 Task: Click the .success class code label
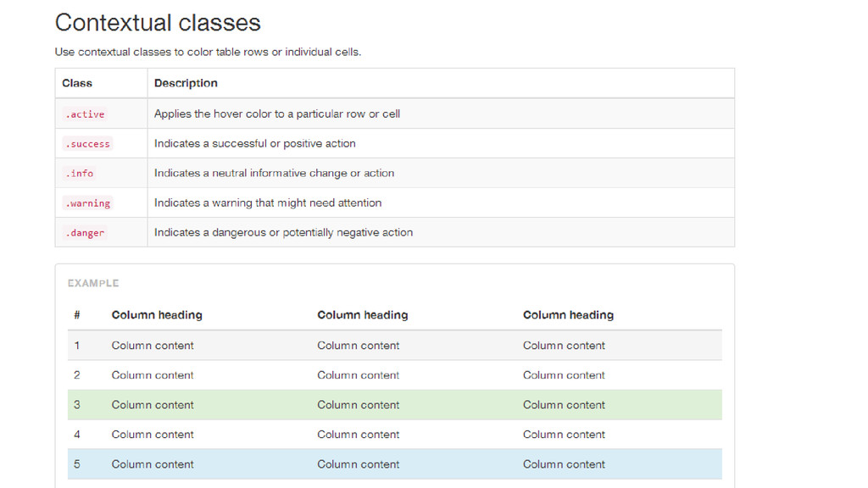pyautogui.click(x=87, y=144)
